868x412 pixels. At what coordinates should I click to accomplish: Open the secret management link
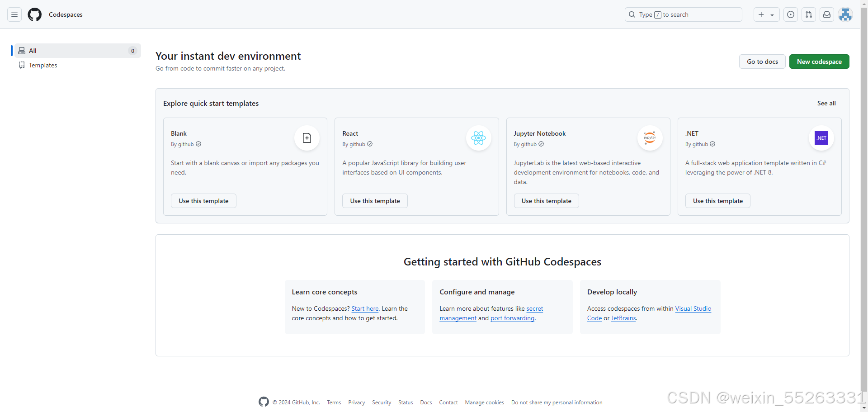click(x=535, y=308)
